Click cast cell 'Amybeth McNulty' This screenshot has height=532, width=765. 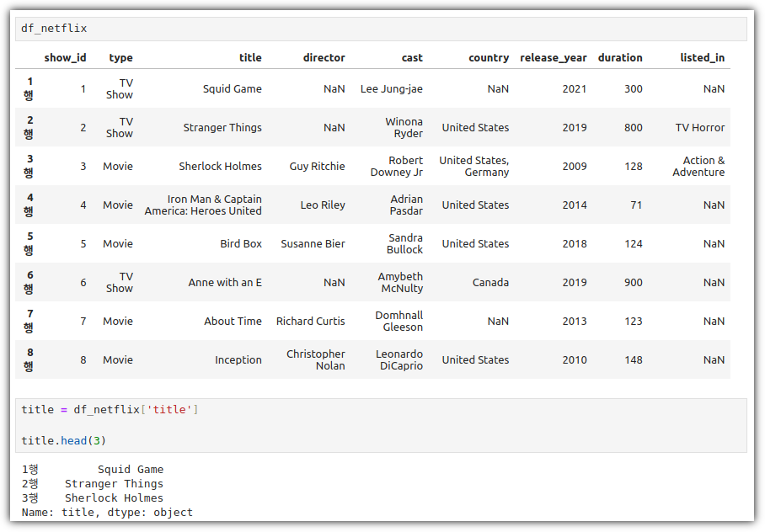tap(400, 282)
